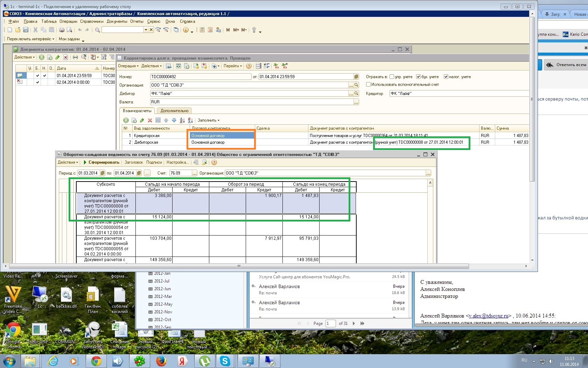The width and height of the screenshot is (588, 368).
Task: Open the Справочники menu
Action: pos(92,21)
